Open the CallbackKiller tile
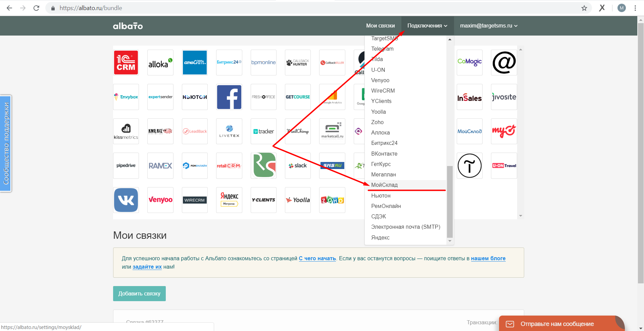Screen dimensions: 644x331 point(332,63)
